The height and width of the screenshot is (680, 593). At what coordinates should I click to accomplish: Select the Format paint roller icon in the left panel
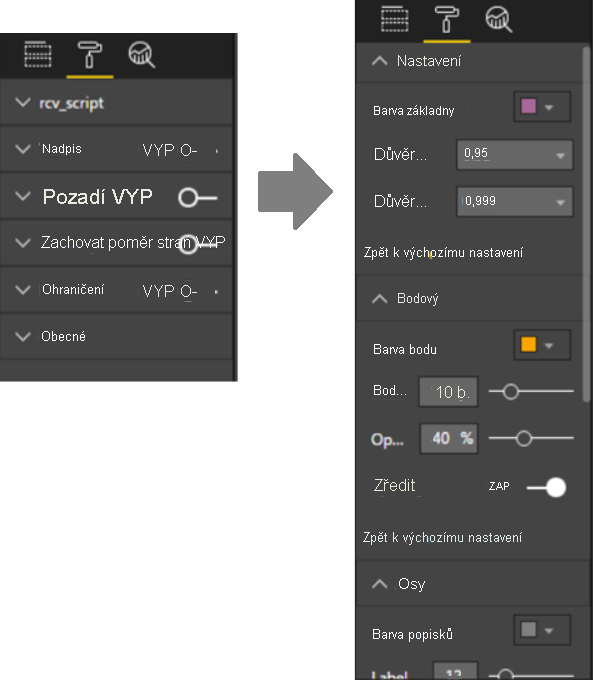tap(90, 55)
